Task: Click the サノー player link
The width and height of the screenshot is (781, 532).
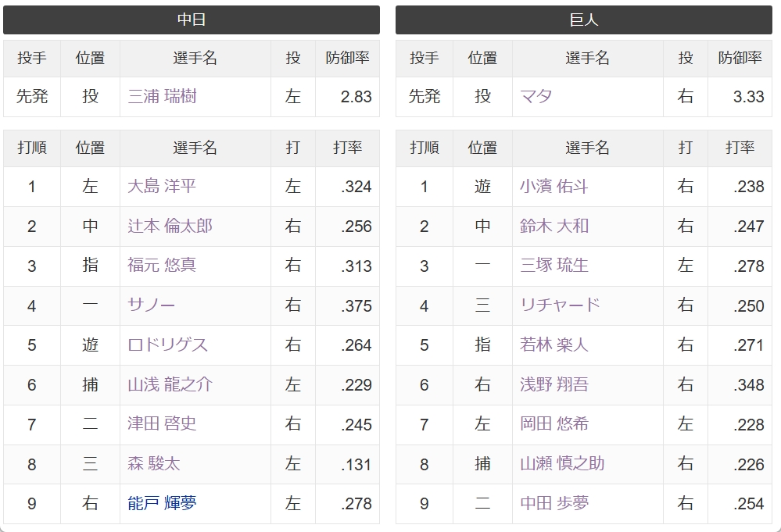Action: (x=152, y=305)
